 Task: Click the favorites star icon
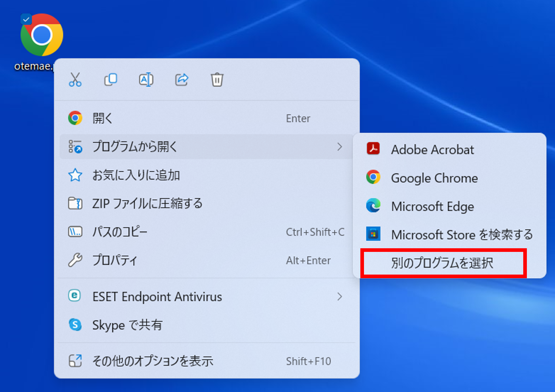click(x=75, y=175)
